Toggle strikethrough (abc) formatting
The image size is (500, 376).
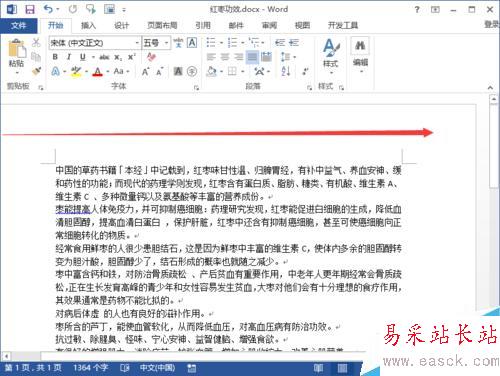coord(104,57)
